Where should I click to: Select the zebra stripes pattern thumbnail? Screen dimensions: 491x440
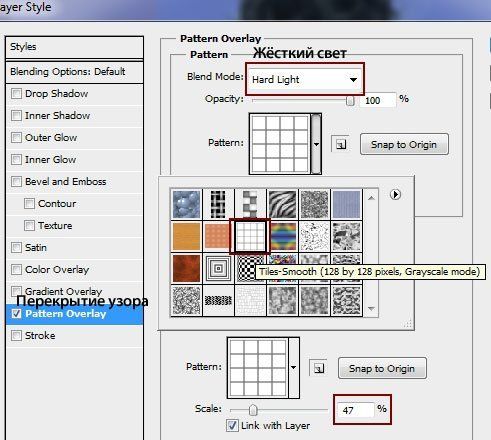(x=282, y=204)
